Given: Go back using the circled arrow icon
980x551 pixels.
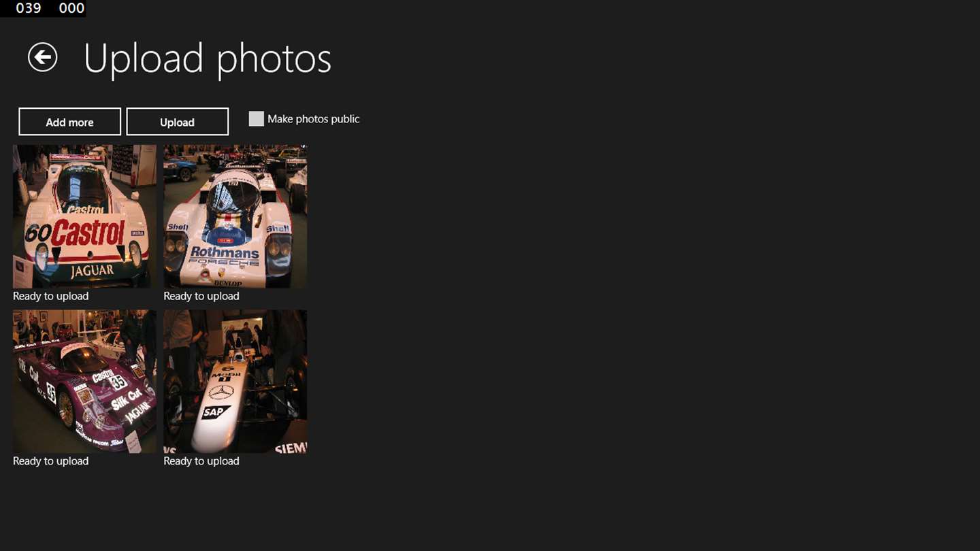Looking at the screenshot, I should coord(42,57).
